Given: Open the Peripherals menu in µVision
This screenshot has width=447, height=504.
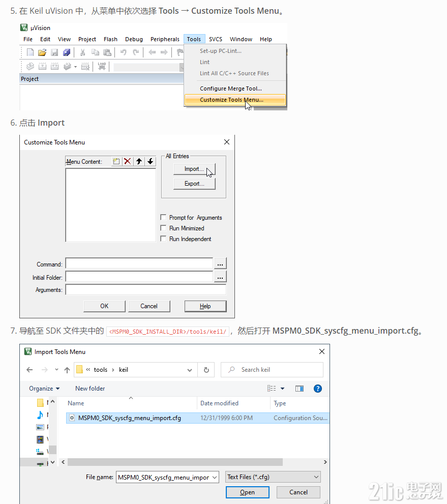Looking at the screenshot, I should click(x=165, y=39).
